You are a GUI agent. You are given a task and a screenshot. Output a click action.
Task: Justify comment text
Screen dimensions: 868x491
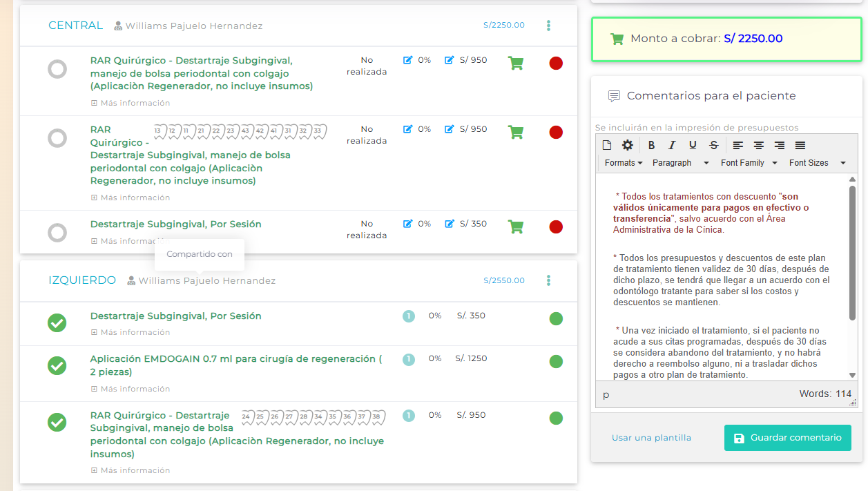[800, 145]
